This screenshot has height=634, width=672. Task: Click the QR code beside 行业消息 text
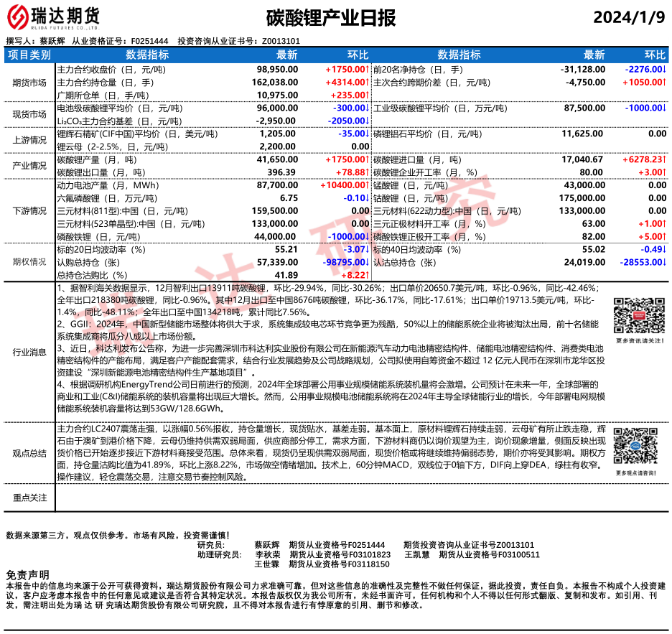(x=634, y=317)
